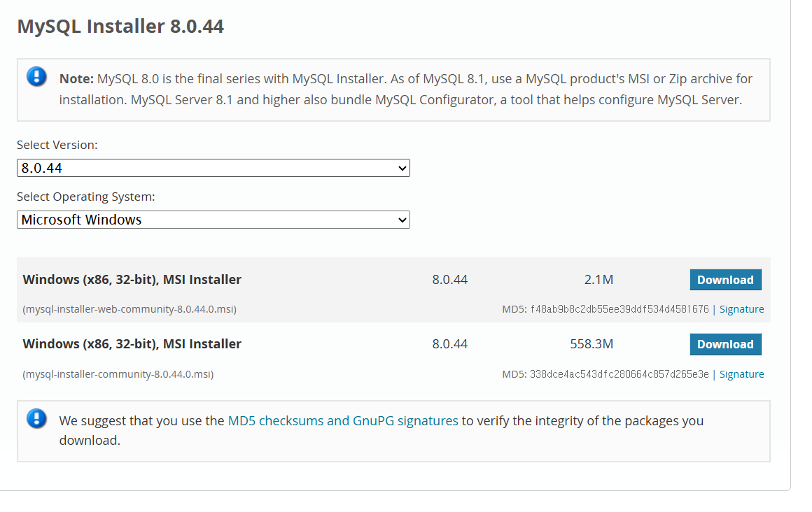812x512 pixels.
Task: Click the 8.0.44 version in the 2.1M row
Action: 450,280
